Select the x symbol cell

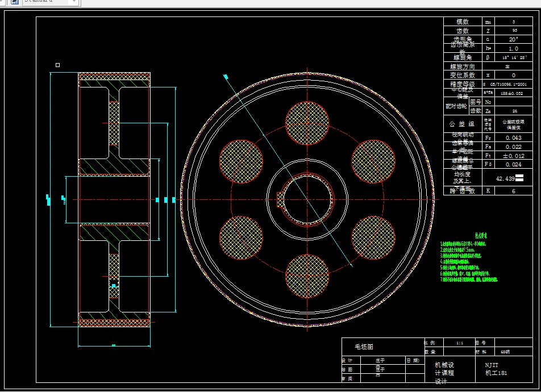tap(488, 75)
